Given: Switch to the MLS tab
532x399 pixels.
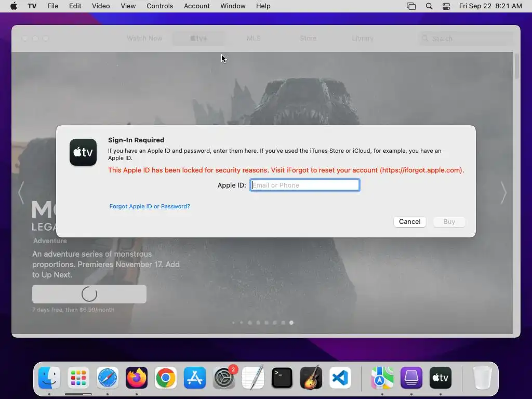Looking at the screenshot, I should 254,38.
